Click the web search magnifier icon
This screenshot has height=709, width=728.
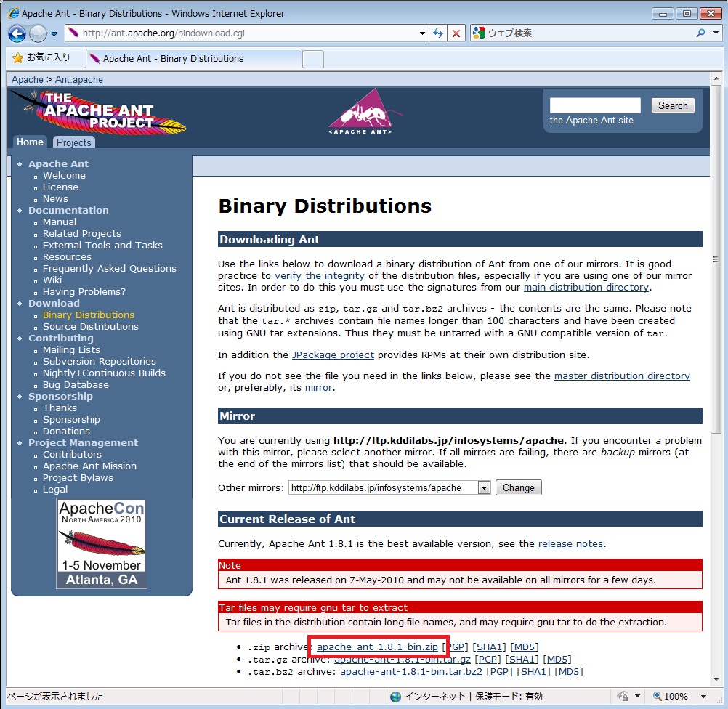[x=700, y=33]
